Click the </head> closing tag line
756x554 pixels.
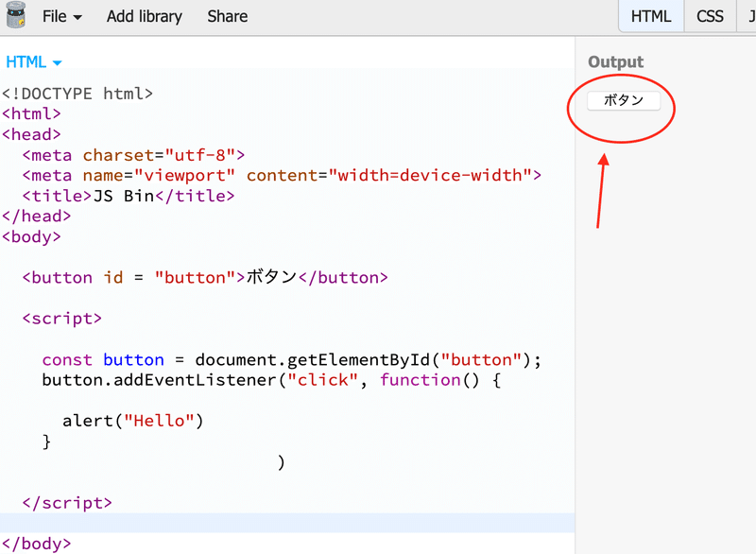[36, 216]
